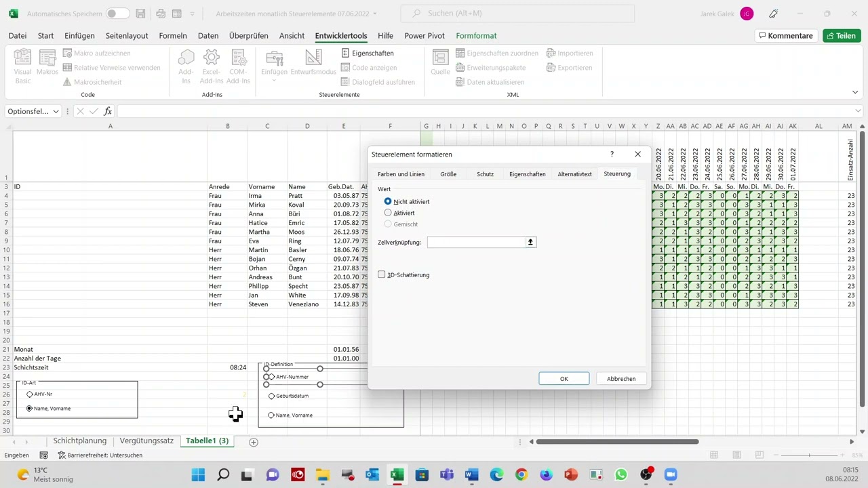
Task: Open COM-Add-Ins dialog
Action: pos(238,66)
